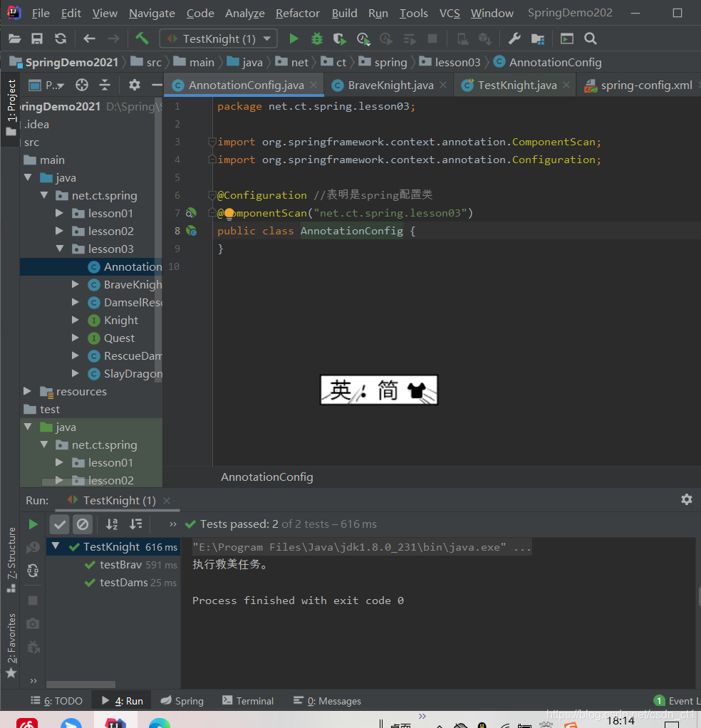Expand the lesson02 folder under main
The image size is (701, 728).
(59, 231)
